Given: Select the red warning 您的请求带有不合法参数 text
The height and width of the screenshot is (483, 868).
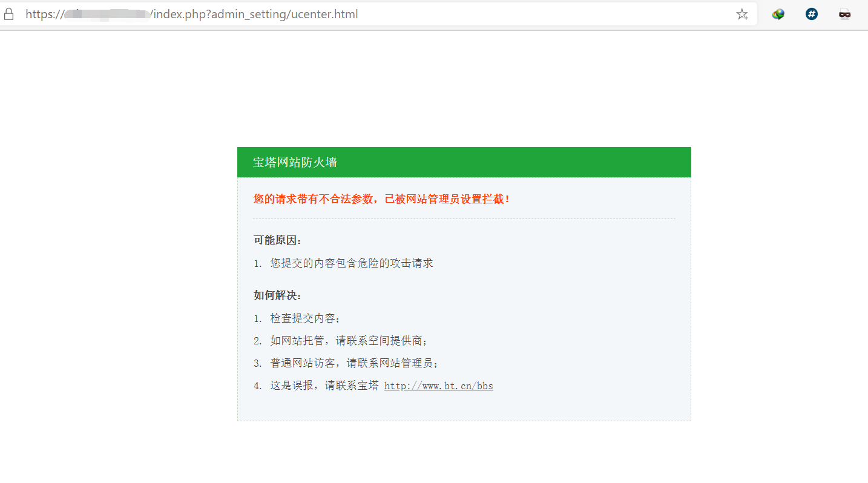Looking at the screenshot, I should click(382, 199).
